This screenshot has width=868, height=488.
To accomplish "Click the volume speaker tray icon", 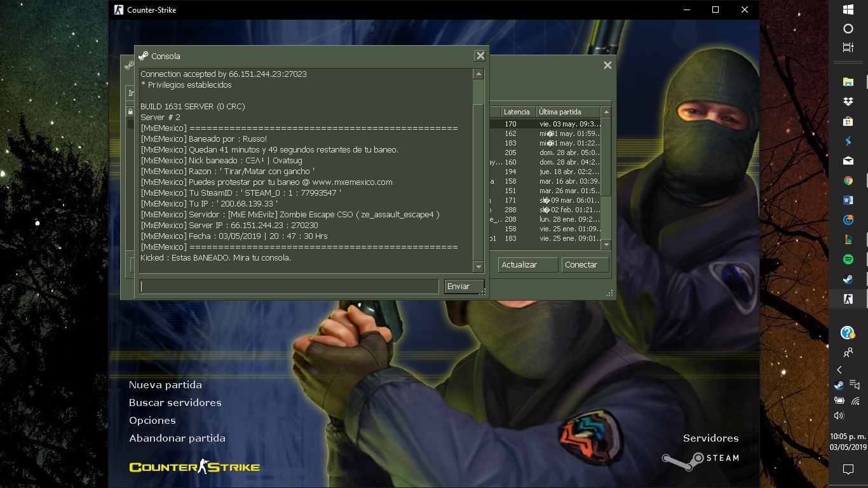I will pyautogui.click(x=839, y=416).
